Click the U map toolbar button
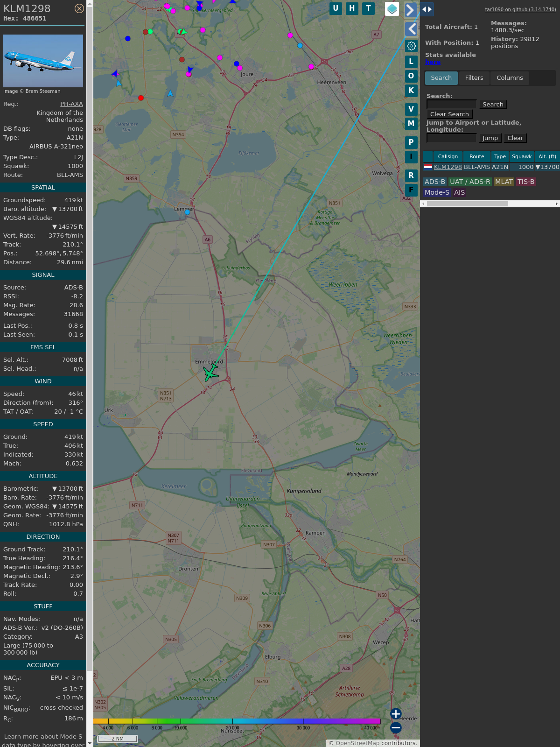 [336, 8]
